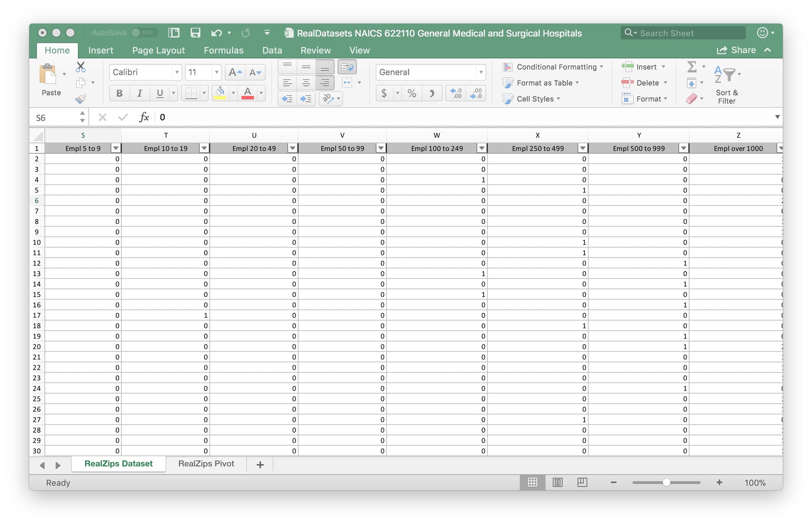Click the Wrap Text icon

(x=347, y=67)
